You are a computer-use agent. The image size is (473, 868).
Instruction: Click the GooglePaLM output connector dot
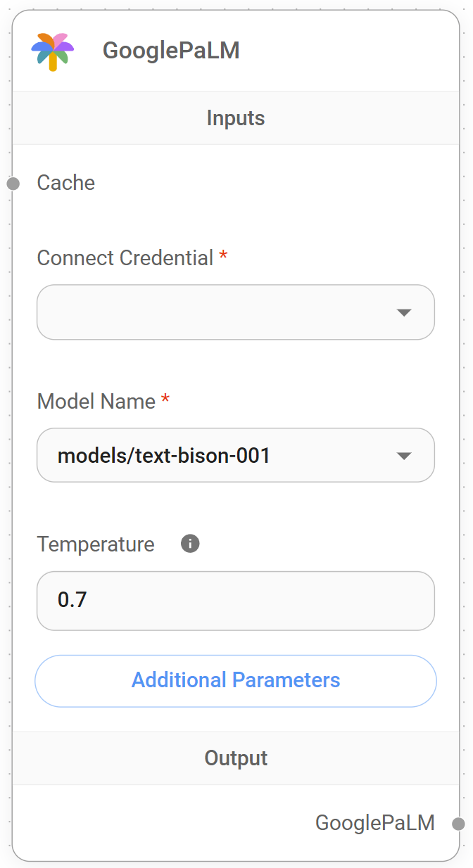tap(458, 824)
